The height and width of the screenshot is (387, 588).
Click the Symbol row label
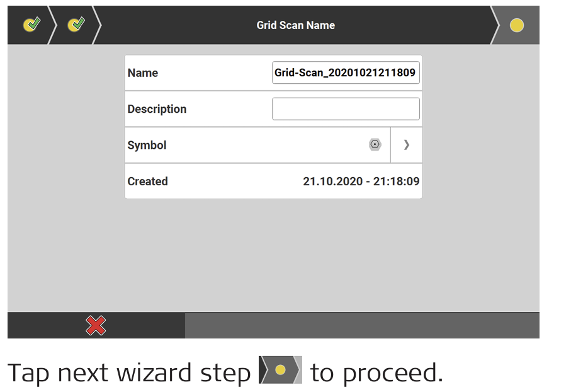tap(147, 146)
